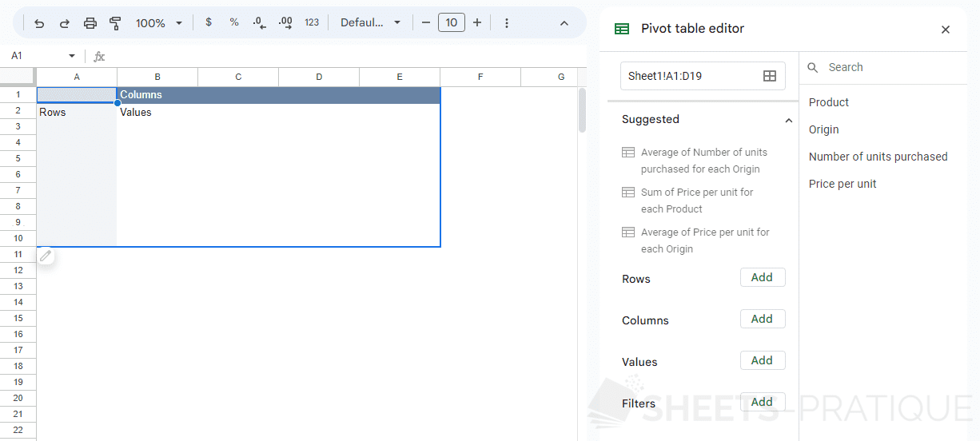
Task: Click Add next to Rows
Action: click(x=763, y=277)
